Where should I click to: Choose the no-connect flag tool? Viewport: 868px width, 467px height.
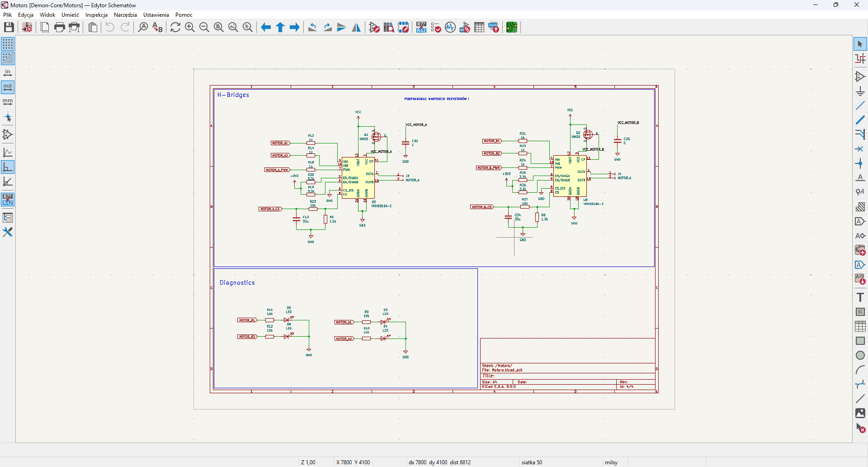(x=860, y=149)
